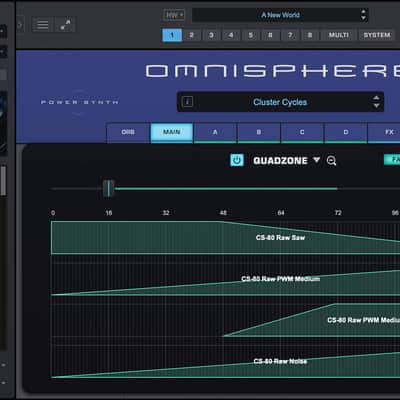Image resolution: width=400 pixels, height=400 pixels.
Task: Open the MULTI page
Action: click(x=339, y=35)
